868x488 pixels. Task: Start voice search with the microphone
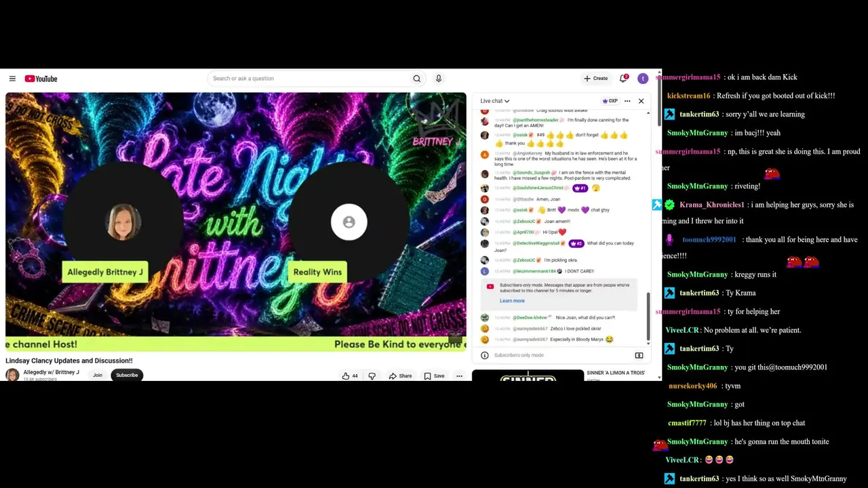pos(439,79)
